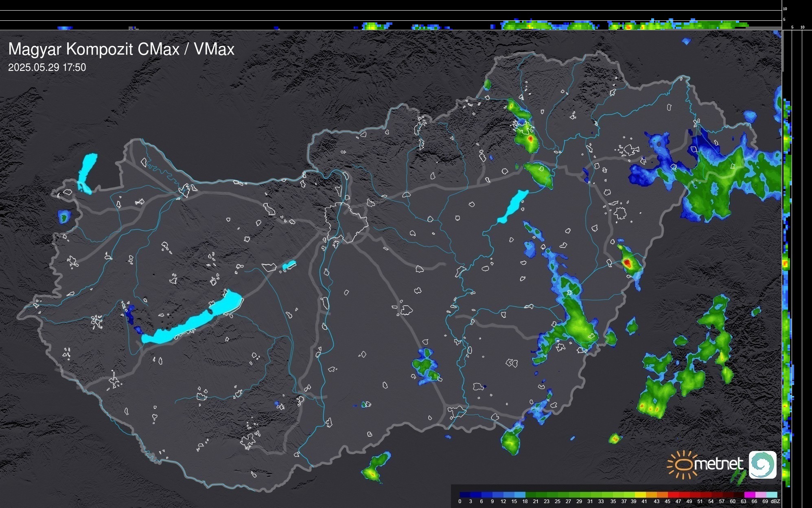Click the metnet wordmark text

pos(719,464)
